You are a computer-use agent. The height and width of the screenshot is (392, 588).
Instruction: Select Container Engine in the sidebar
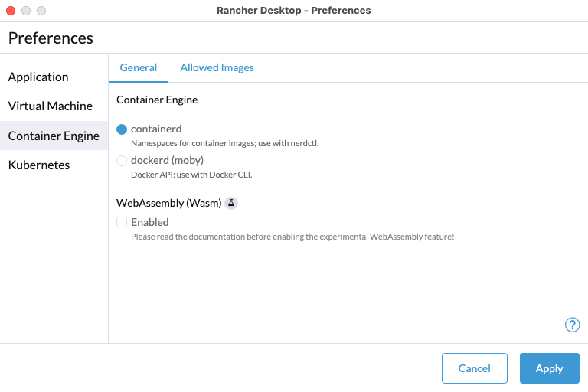[54, 136]
